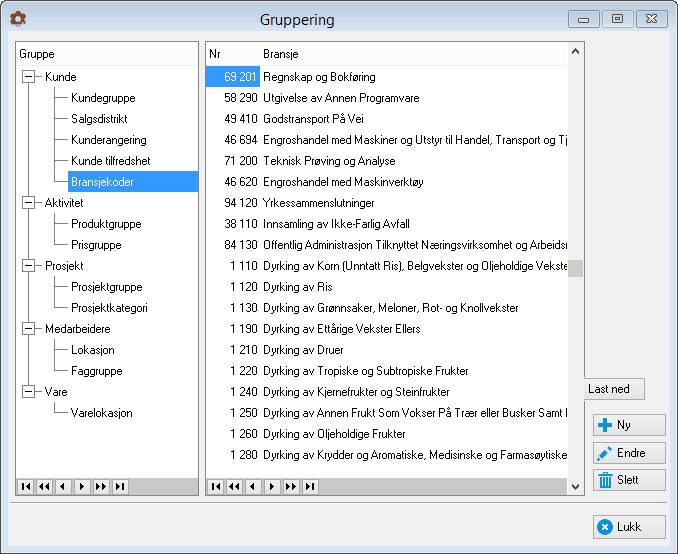
Task: Go to last record in Gruppe panel
Action: (x=120, y=487)
